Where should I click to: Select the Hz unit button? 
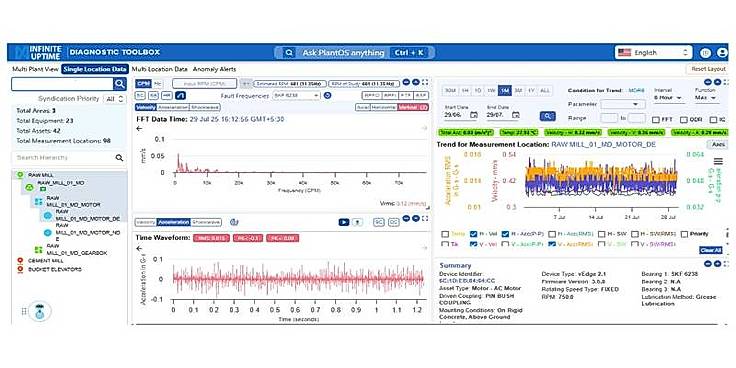point(157,84)
